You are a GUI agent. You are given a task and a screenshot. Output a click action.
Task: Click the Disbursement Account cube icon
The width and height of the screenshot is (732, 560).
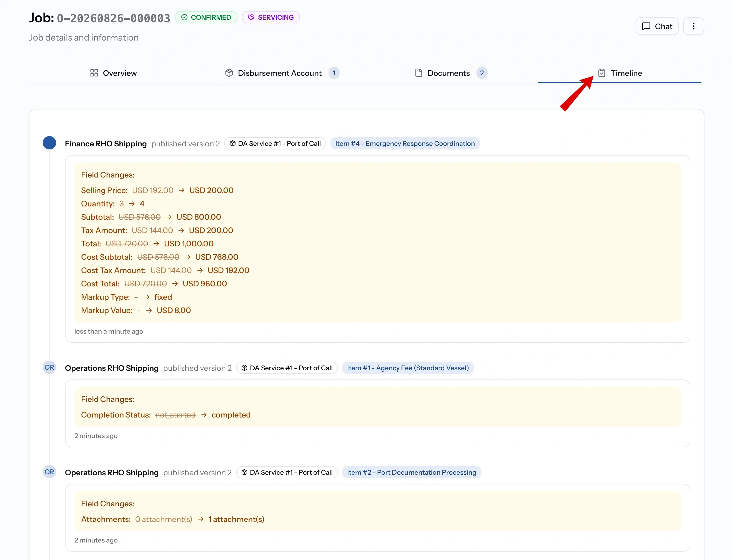point(229,73)
